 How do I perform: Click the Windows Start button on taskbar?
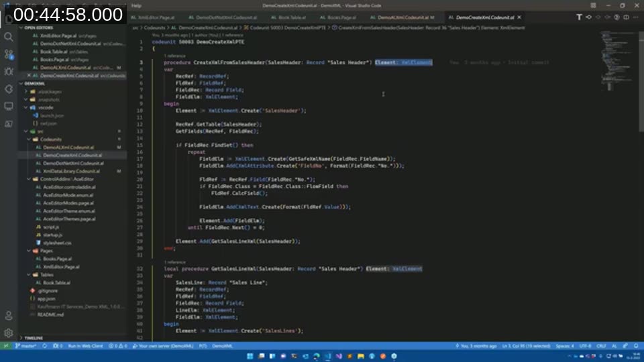pos(250,356)
